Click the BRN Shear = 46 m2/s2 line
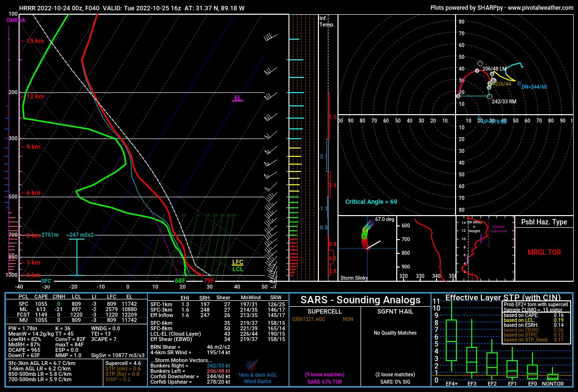The width and height of the screenshot is (578, 392). (190, 347)
